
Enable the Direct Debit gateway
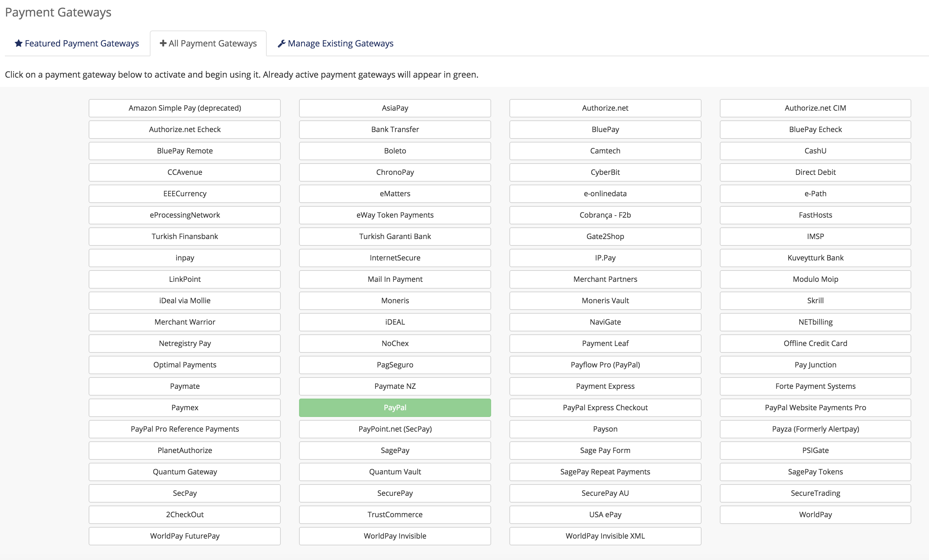point(815,172)
